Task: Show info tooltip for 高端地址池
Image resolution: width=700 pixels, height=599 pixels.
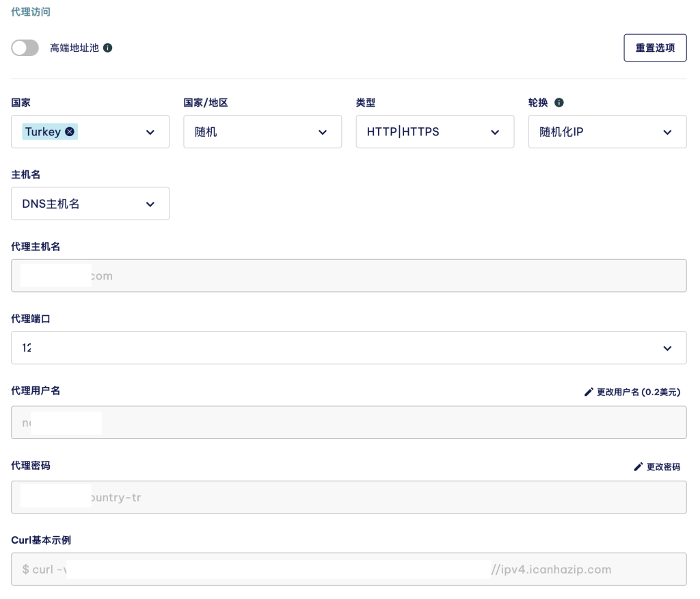Action: coord(107,48)
